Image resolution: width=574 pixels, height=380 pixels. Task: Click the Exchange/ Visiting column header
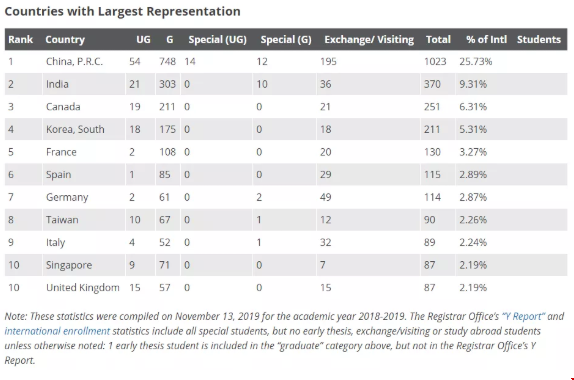(x=369, y=40)
